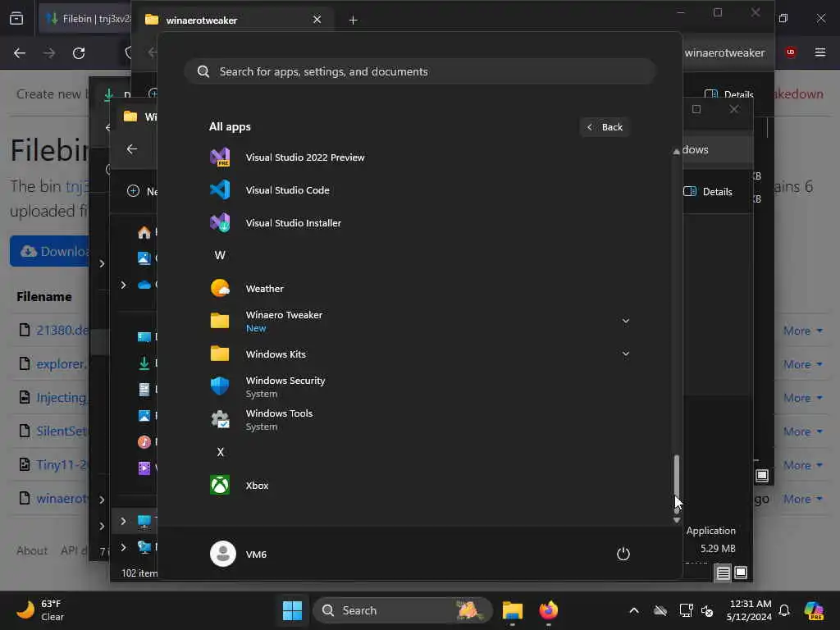Jump to letter W section header
The height and width of the screenshot is (630, 840).
click(x=220, y=256)
